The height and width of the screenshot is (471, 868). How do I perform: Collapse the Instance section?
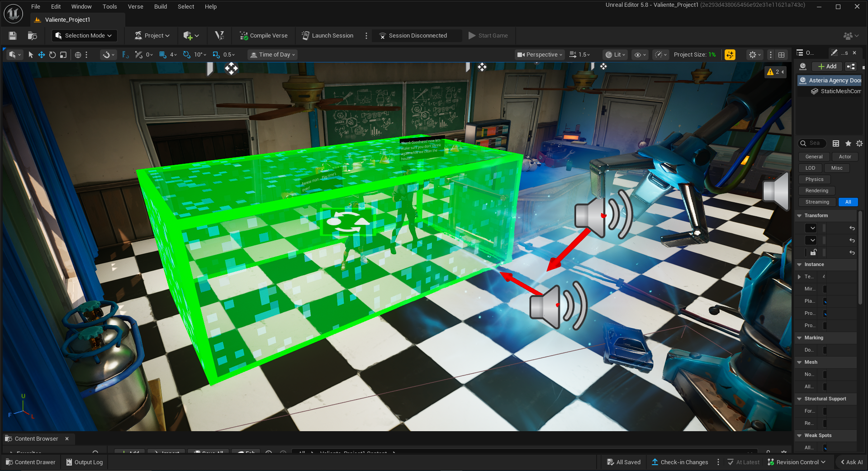click(x=800, y=265)
